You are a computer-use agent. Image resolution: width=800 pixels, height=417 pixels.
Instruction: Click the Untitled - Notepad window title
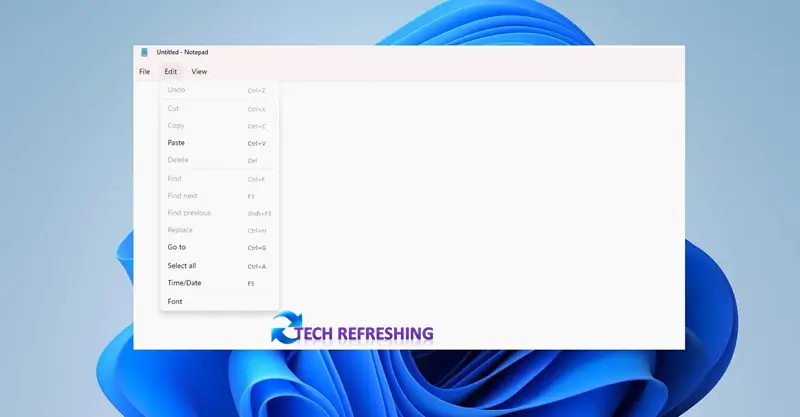click(x=182, y=52)
